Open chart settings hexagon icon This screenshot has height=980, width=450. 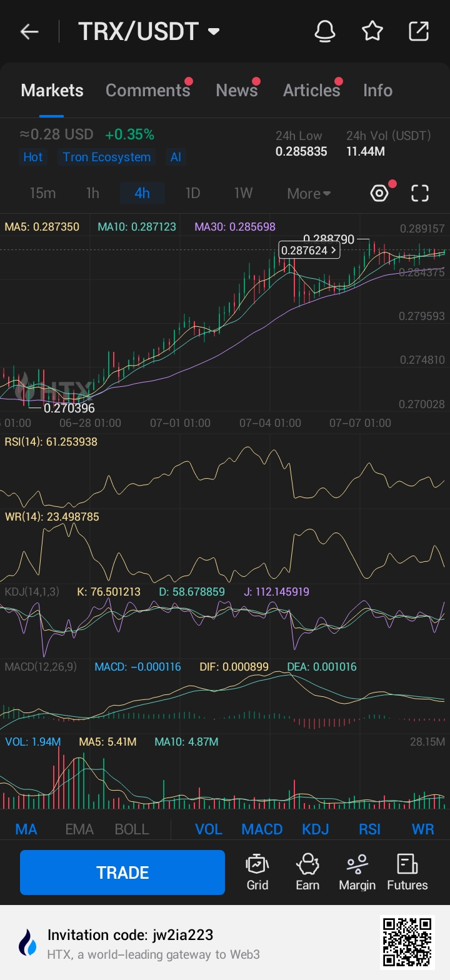(x=379, y=193)
